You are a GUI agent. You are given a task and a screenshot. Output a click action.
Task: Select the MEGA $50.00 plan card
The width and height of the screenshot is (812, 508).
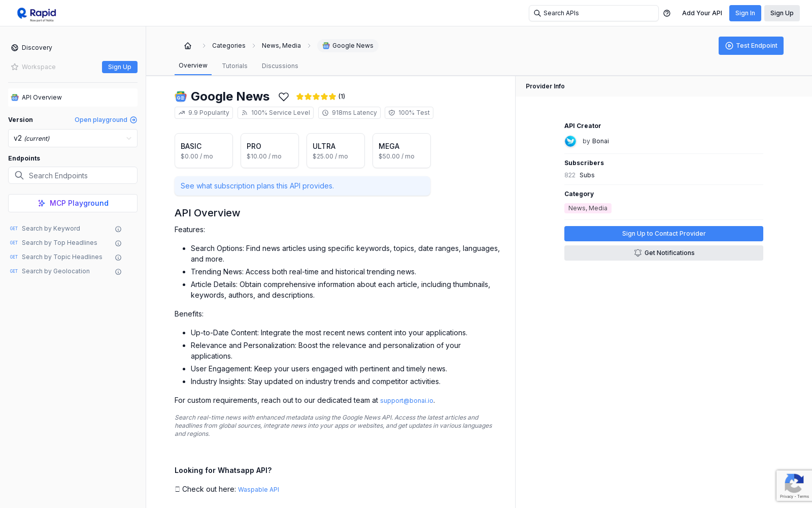(401, 150)
